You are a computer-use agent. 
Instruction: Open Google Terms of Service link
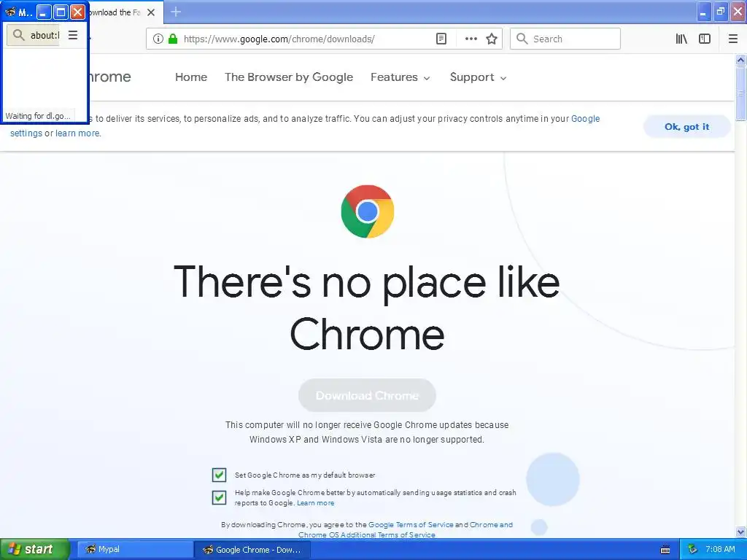tap(411, 525)
